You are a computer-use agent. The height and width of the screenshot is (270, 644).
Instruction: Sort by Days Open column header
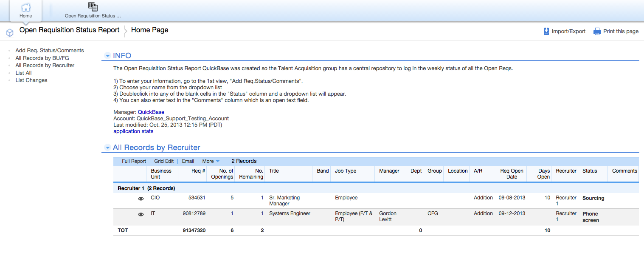pos(543,173)
